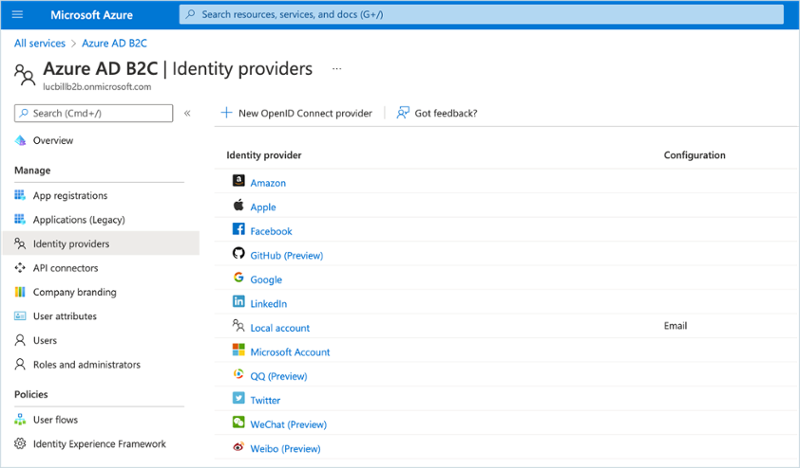
Task: Click the Google logo icon
Action: [238, 277]
